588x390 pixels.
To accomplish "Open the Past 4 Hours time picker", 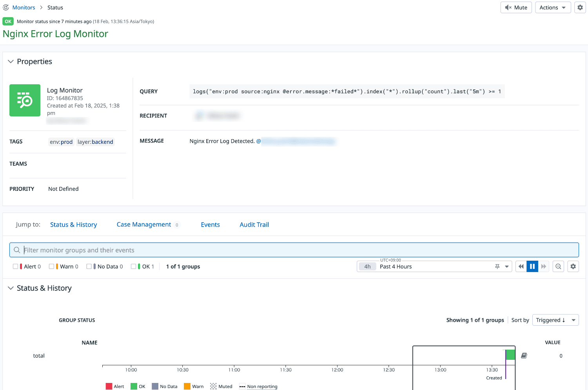I will pos(434,267).
